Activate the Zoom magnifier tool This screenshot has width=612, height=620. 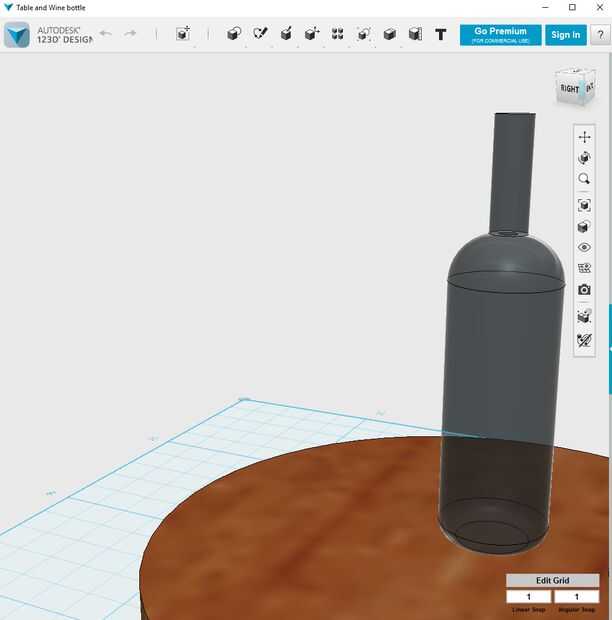584,179
